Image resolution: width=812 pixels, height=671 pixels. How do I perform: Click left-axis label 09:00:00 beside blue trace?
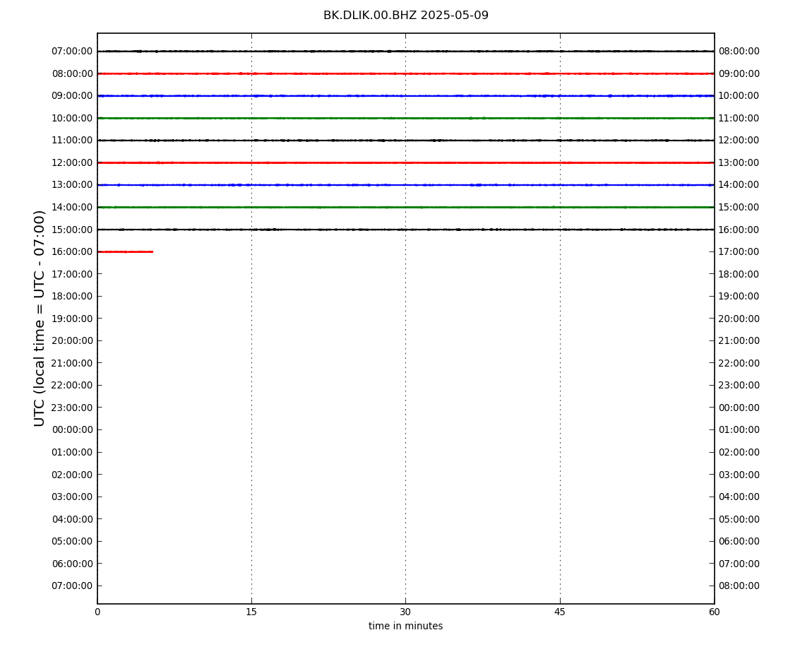[72, 96]
